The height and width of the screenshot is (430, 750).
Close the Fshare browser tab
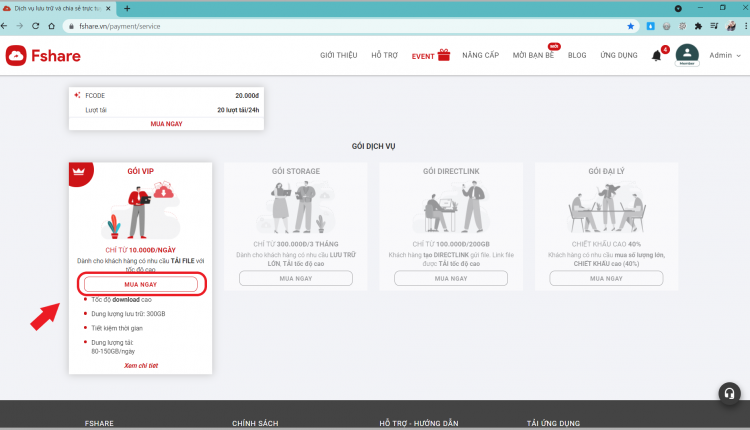(108, 8)
